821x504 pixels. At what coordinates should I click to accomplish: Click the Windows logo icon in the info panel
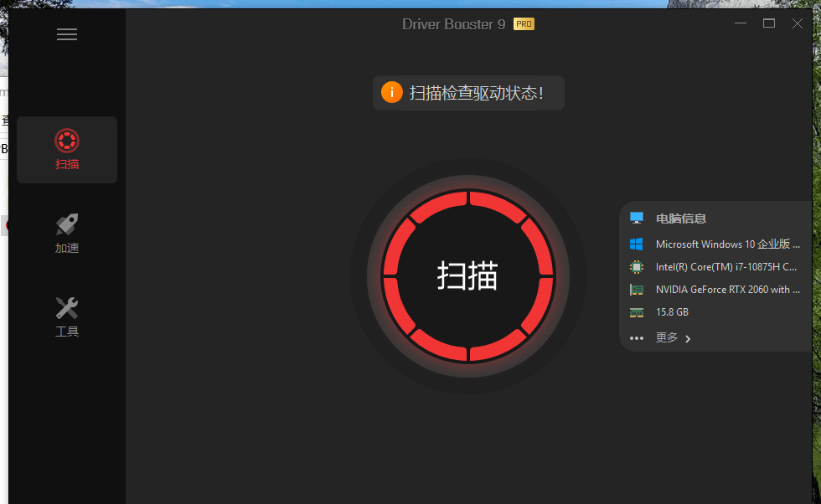637,244
